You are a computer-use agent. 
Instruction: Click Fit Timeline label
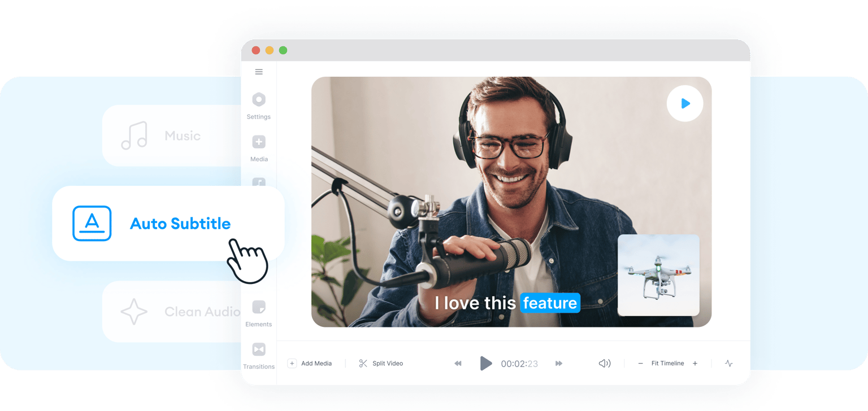coord(667,364)
